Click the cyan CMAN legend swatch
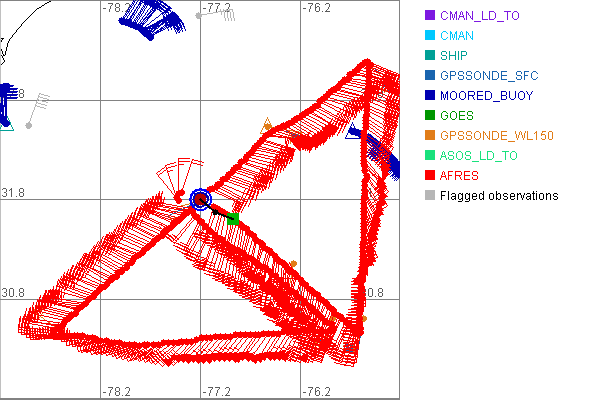Viewport: 600px width, 400px height. pyautogui.click(x=429, y=36)
